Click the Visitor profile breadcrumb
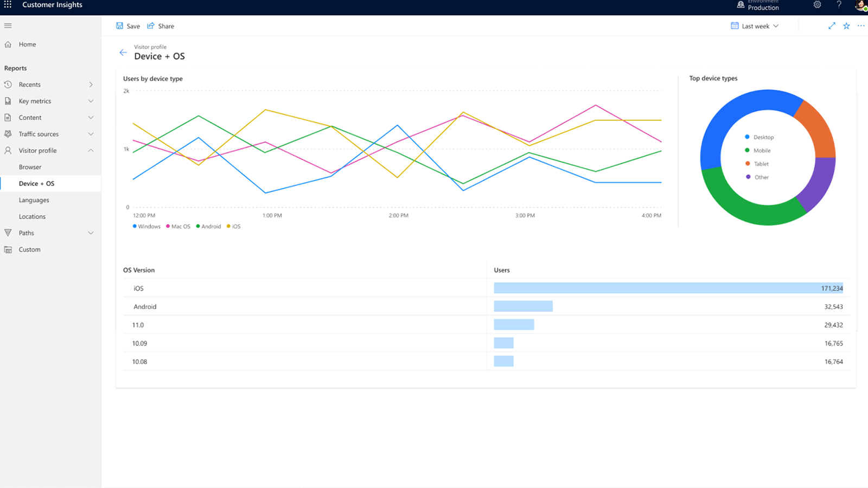 [x=150, y=47]
